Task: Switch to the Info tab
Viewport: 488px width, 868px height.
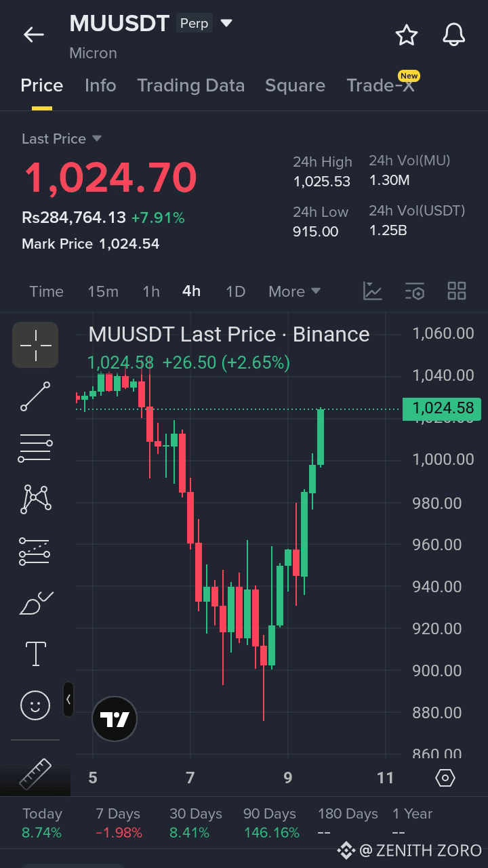Action: pyautogui.click(x=100, y=85)
